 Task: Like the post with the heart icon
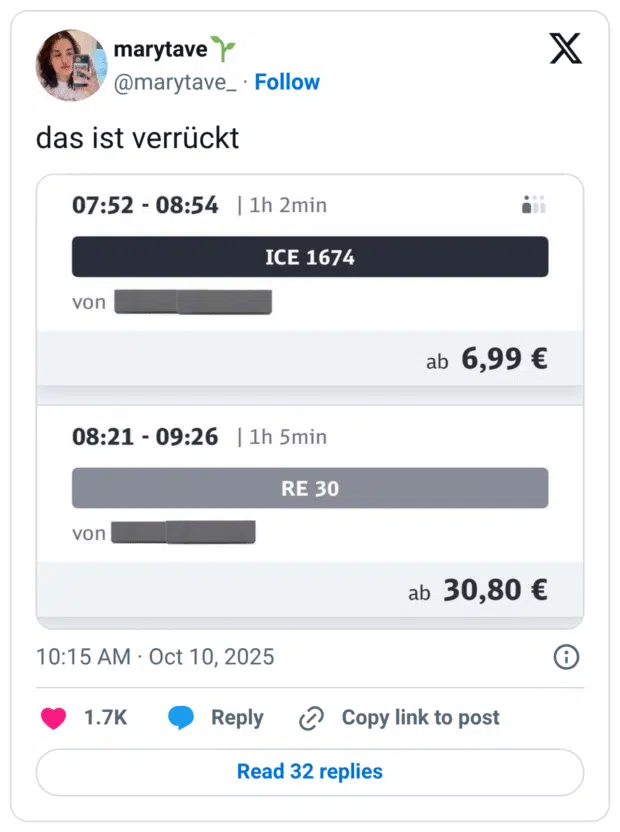click(x=53, y=717)
